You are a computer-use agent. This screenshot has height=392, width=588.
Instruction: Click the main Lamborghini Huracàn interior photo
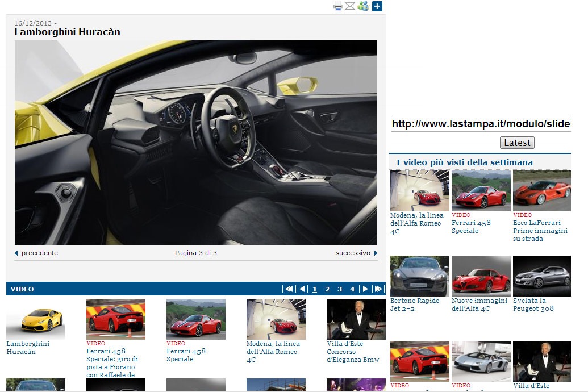tap(196, 143)
